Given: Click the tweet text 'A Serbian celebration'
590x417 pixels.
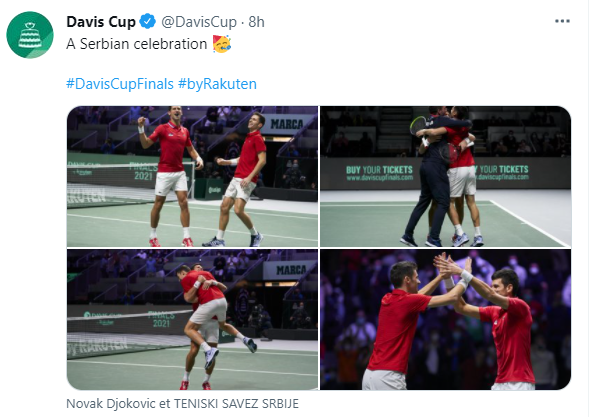Looking at the screenshot, I should [137, 44].
